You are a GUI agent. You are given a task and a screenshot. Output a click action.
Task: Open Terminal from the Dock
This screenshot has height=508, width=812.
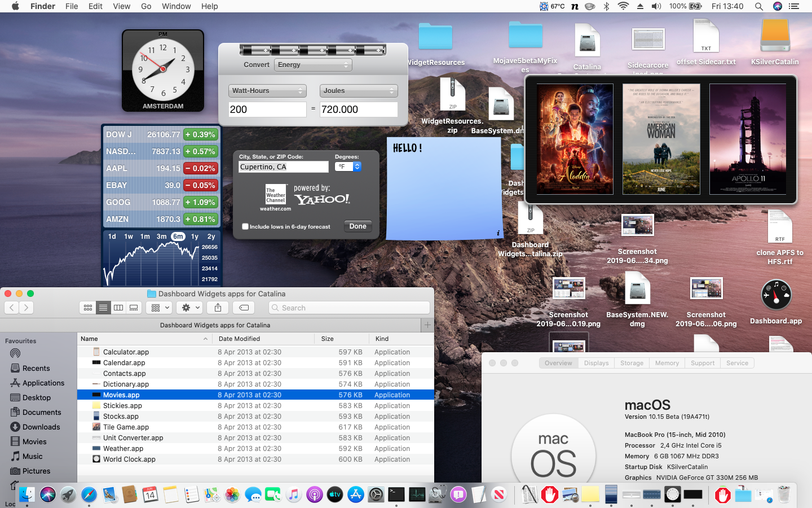(x=396, y=495)
